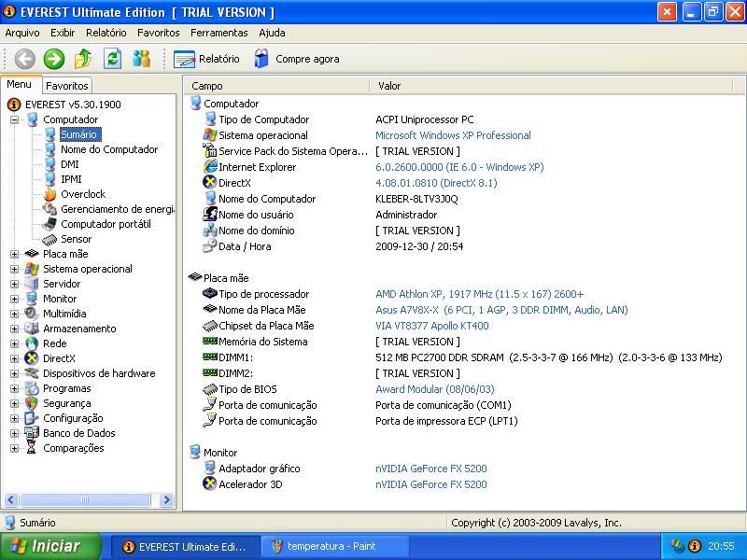Select Sumário in the tree
747x560 pixels.
pos(78,134)
